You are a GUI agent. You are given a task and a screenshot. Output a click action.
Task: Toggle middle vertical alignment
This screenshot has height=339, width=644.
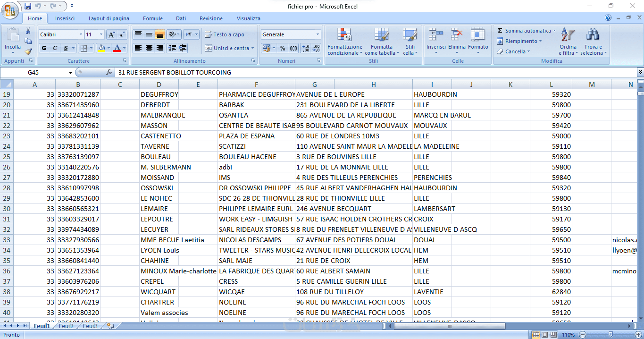pos(149,34)
